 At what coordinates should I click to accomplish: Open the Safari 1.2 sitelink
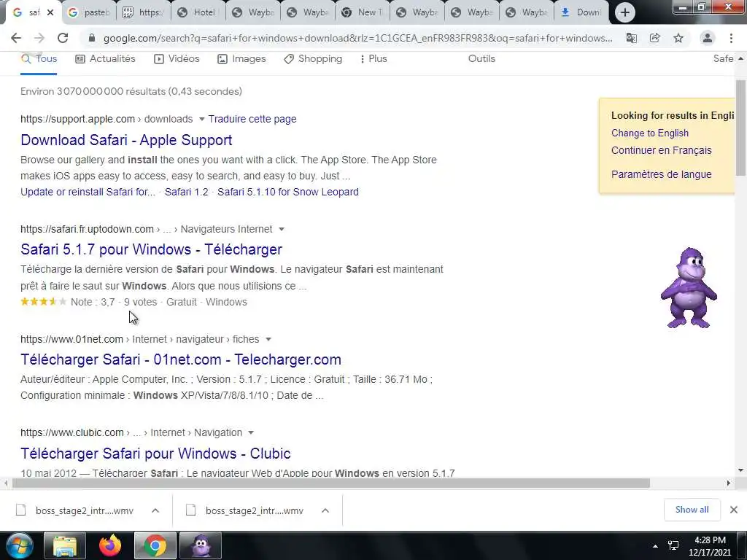click(x=186, y=192)
